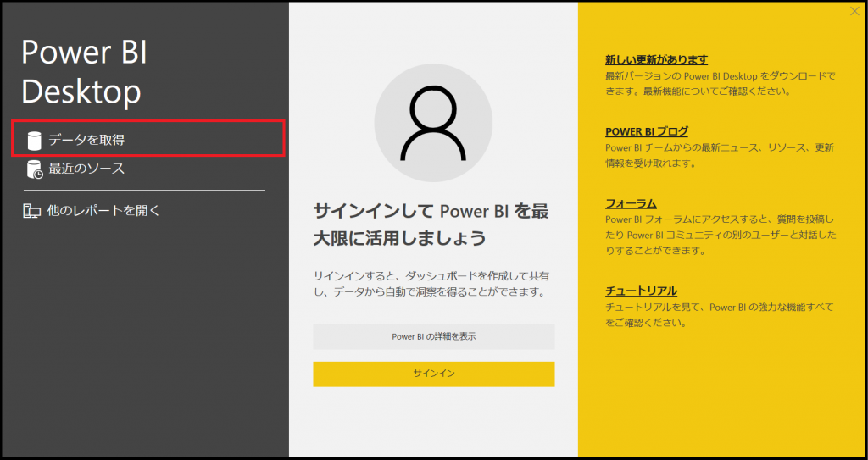Click the 他のレポートを開く report icon
This screenshot has width=868, height=460.
coord(31,211)
